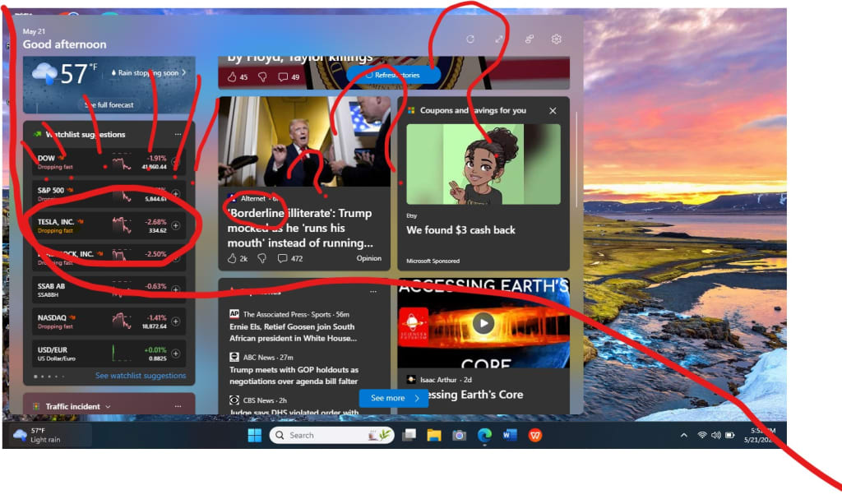This screenshot has height=504, width=842.
Task: Open Trump meets with GOP holdouts headline
Action: point(294,376)
